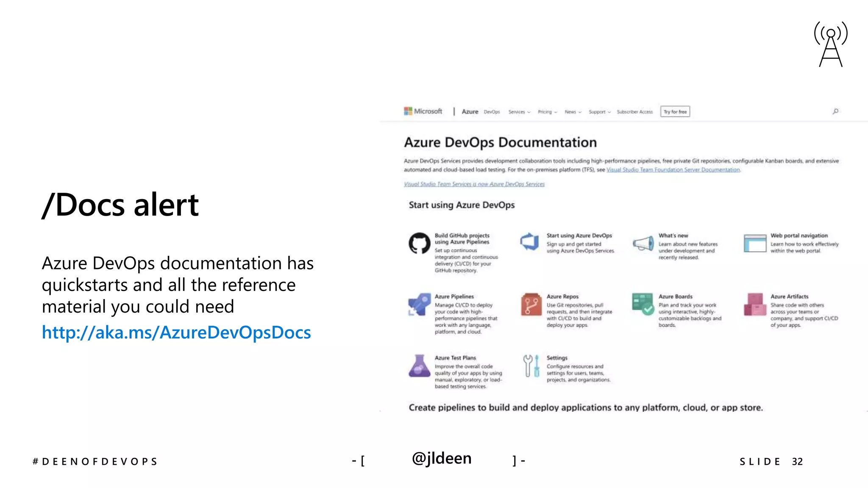Click the #DEENOFDEVOPS hashtag text

click(x=95, y=461)
